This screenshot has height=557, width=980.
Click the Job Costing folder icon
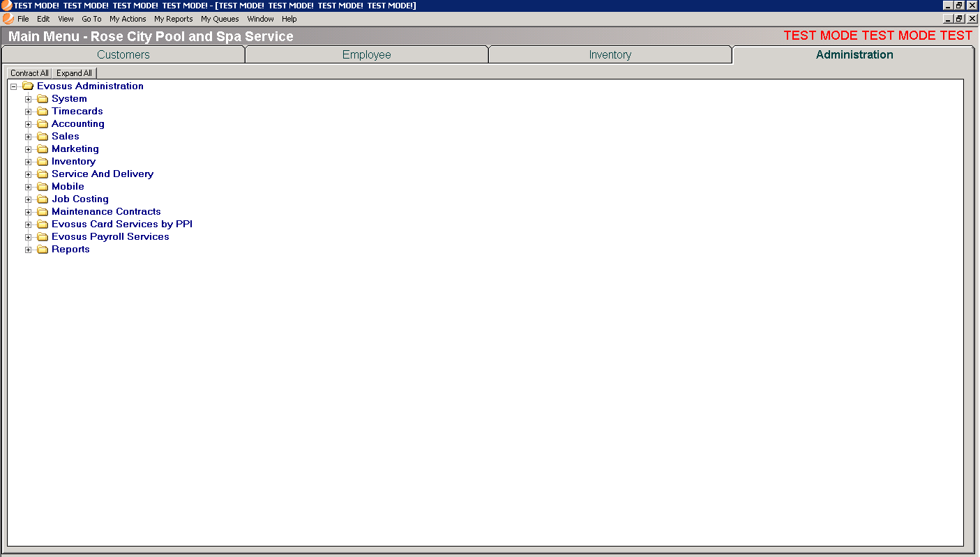(x=43, y=199)
